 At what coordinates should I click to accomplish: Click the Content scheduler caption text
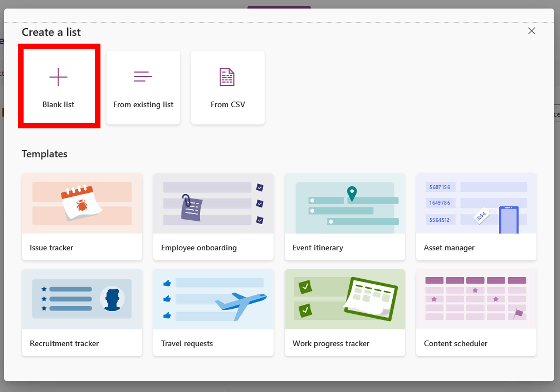click(x=455, y=343)
